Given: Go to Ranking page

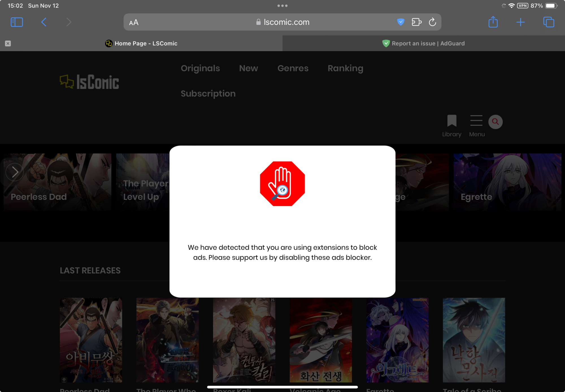Looking at the screenshot, I should [345, 68].
